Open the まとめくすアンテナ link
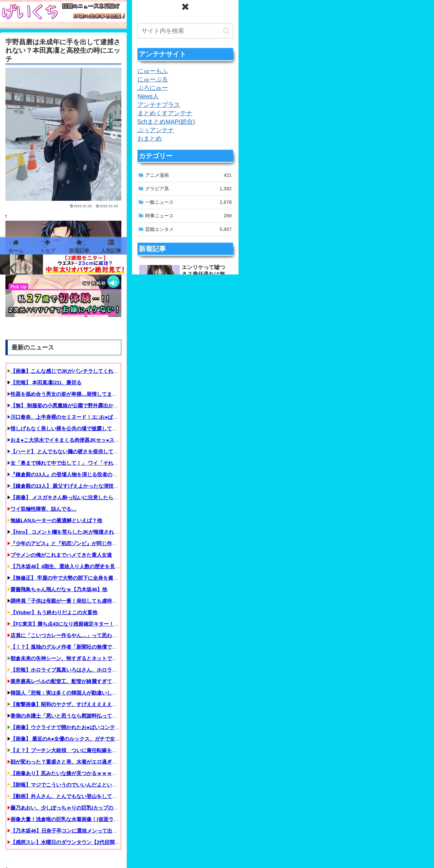The height and width of the screenshot is (868, 434). coord(165,113)
